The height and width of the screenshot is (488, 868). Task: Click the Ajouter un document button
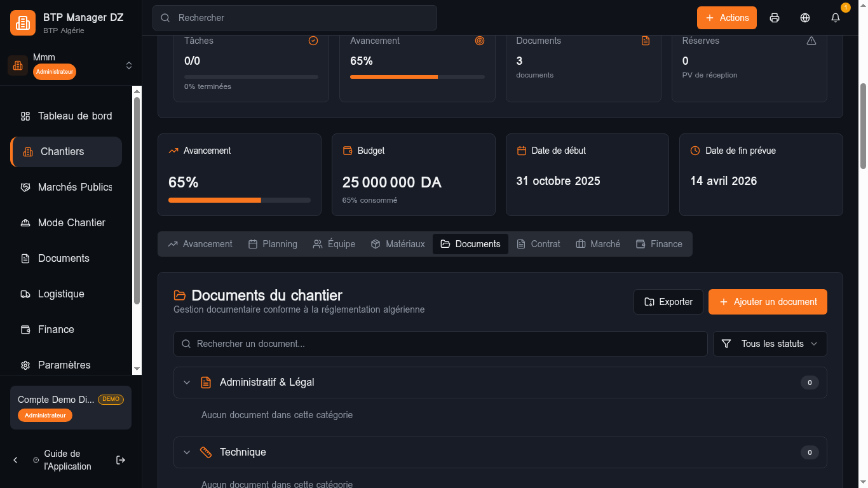(x=768, y=302)
